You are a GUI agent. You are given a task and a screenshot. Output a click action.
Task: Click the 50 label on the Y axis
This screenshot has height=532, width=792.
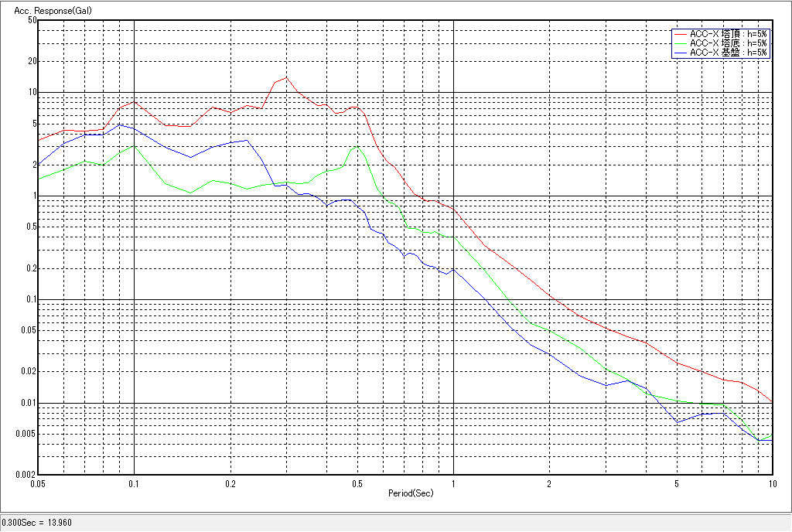[32, 20]
